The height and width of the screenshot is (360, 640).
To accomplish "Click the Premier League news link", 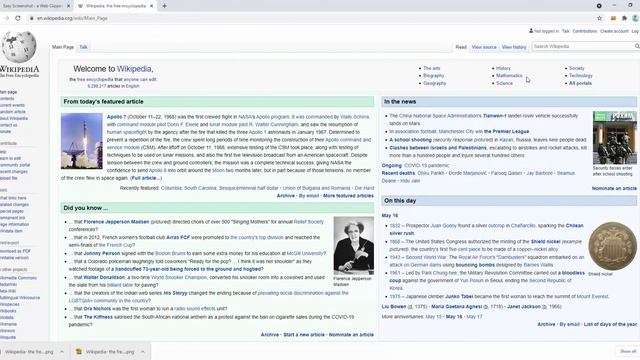I will tap(506, 131).
